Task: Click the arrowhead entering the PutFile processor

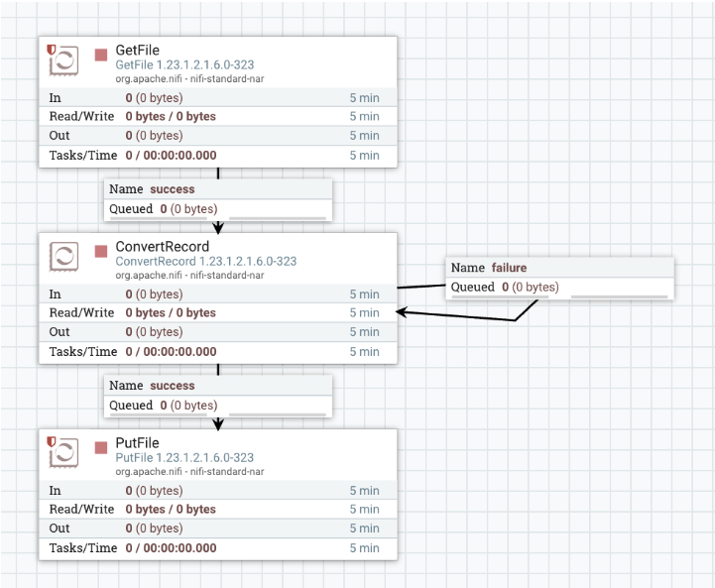Action: [218, 424]
